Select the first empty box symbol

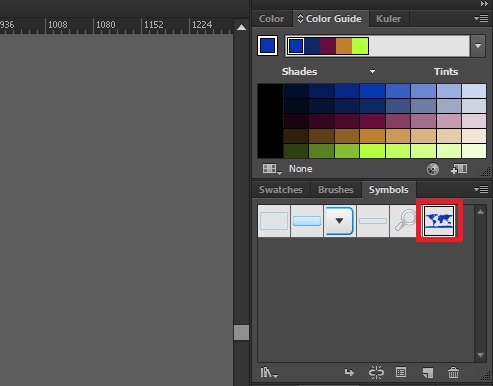click(274, 221)
